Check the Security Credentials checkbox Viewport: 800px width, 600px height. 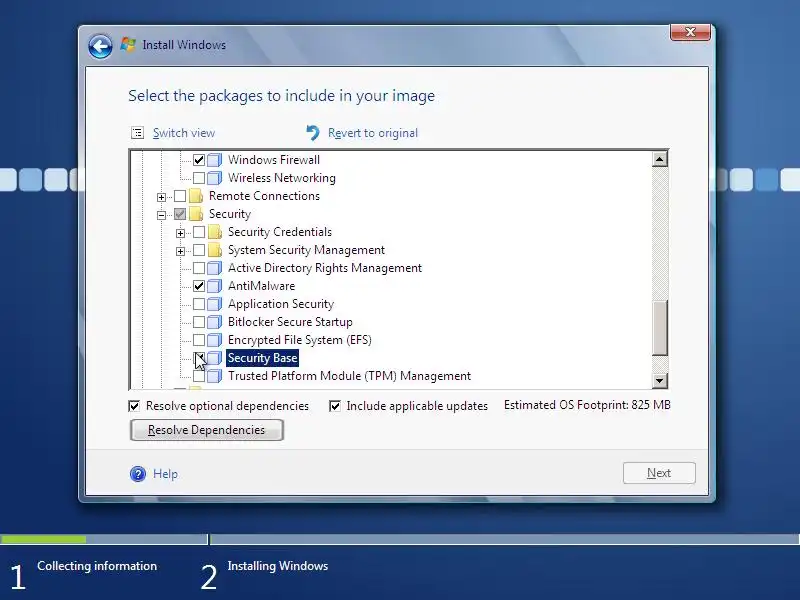coord(199,232)
